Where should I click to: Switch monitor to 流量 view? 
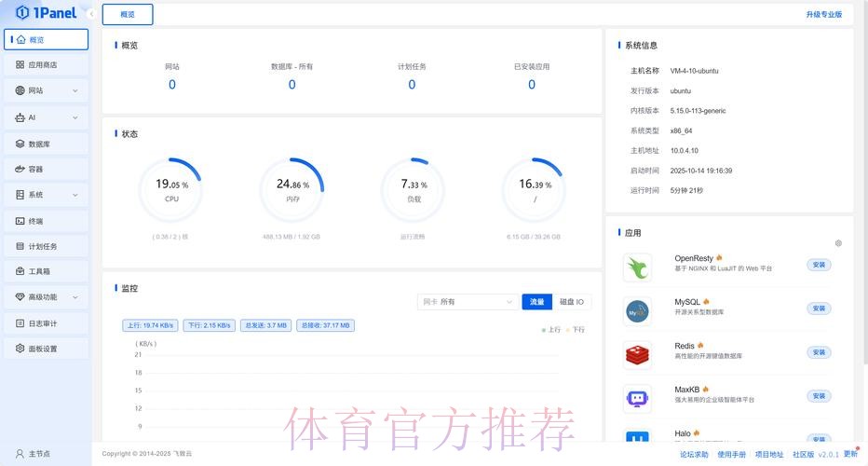(x=537, y=302)
